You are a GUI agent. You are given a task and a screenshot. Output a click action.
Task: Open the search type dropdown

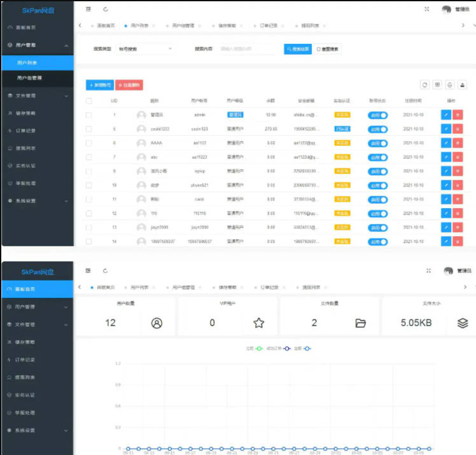(145, 49)
